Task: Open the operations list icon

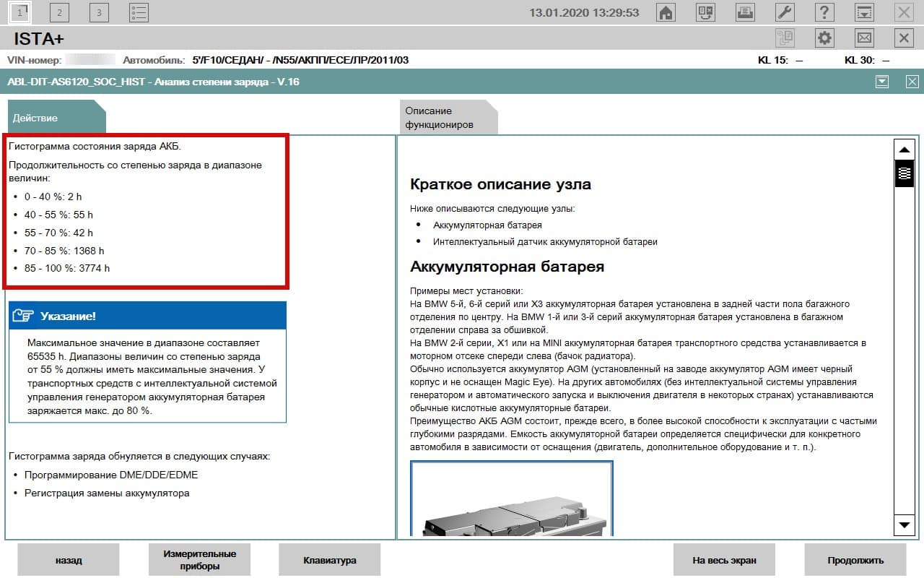Action: (139, 12)
